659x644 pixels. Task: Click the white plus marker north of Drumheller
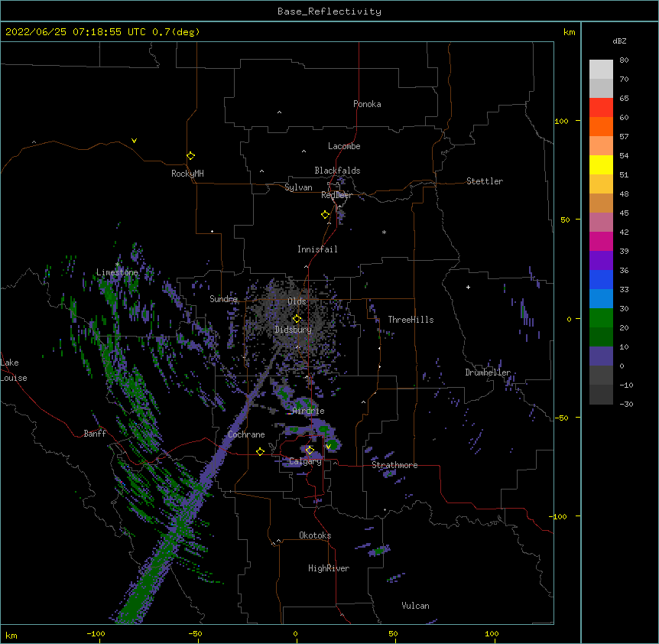(x=468, y=287)
